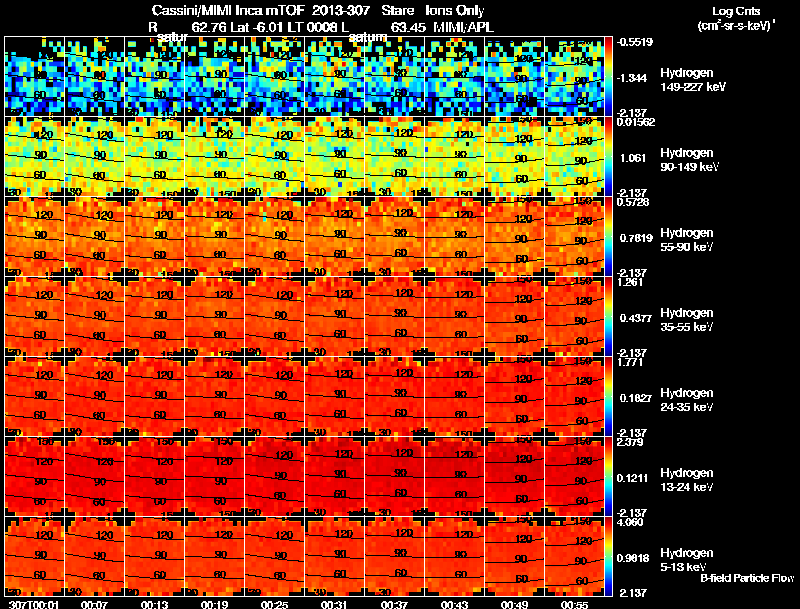This screenshot has width=800, height=609.
Task: Select the 'Log Cnts' colorbar heading
Action: click(736, 11)
